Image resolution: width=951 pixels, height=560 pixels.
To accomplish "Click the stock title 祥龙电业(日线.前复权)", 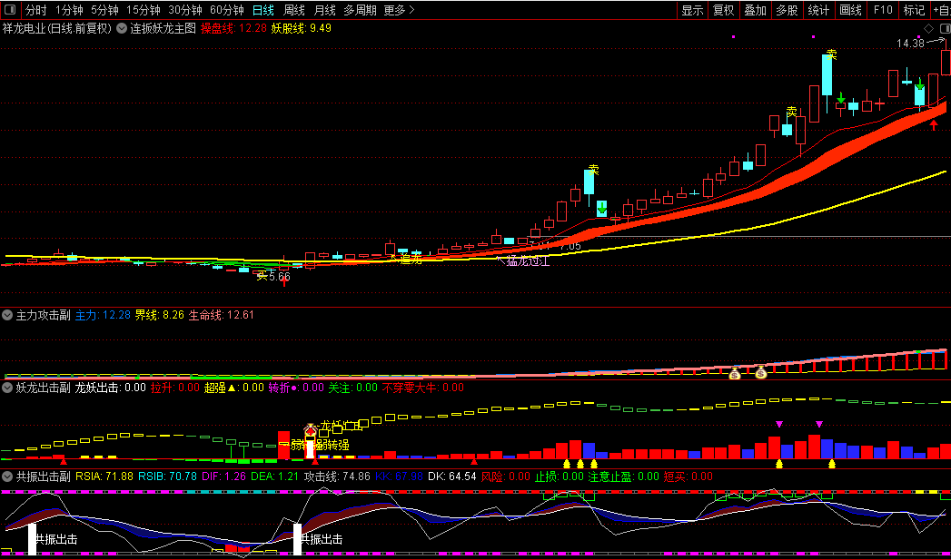I will (57, 28).
